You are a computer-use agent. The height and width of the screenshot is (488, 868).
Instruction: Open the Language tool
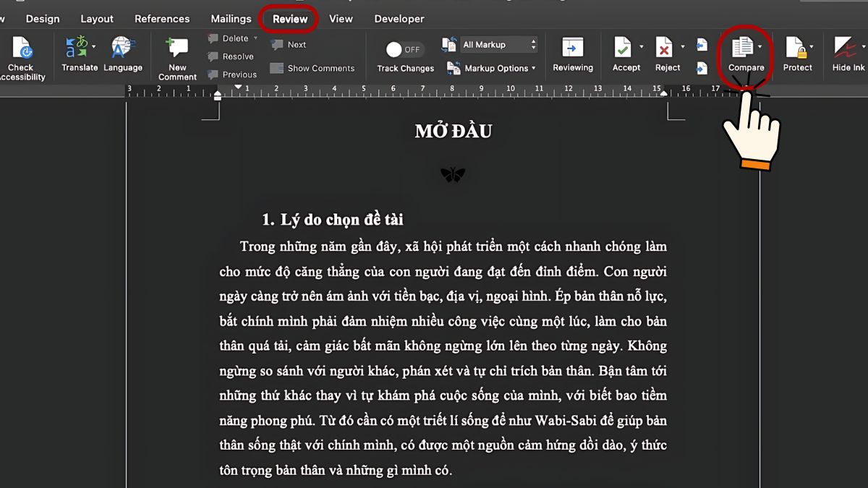click(x=123, y=55)
